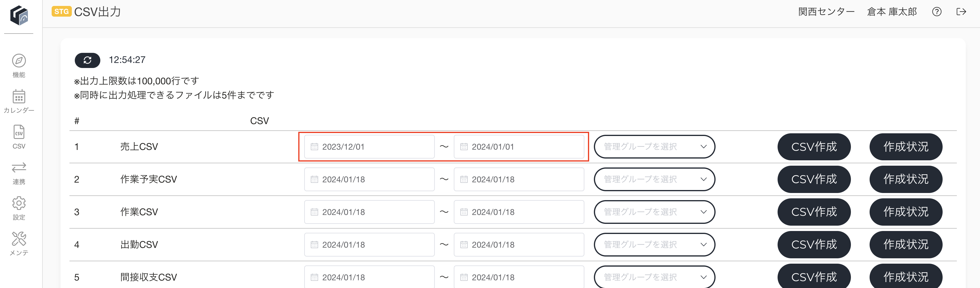
Task: Open the 設定 gear icon
Action: (x=19, y=203)
